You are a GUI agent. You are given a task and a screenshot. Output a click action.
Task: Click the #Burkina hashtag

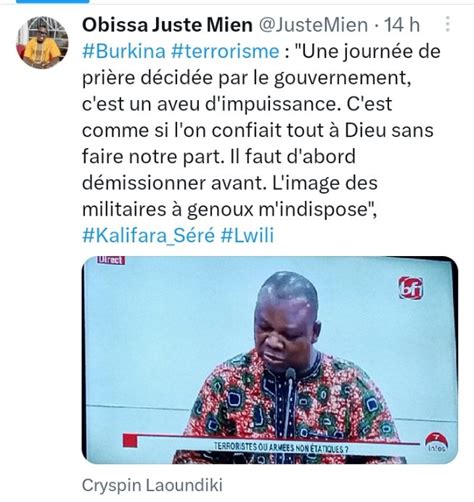(x=124, y=51)
